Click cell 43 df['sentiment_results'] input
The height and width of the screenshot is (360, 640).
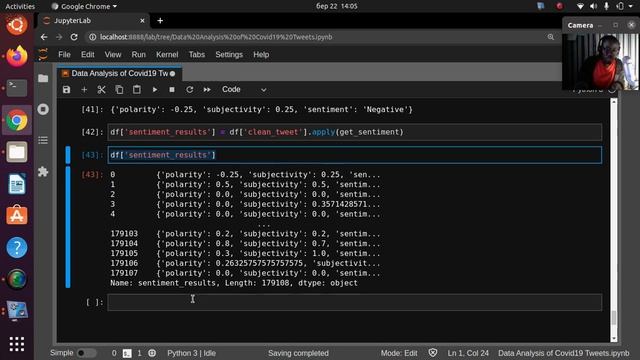(x=355, y=155)
